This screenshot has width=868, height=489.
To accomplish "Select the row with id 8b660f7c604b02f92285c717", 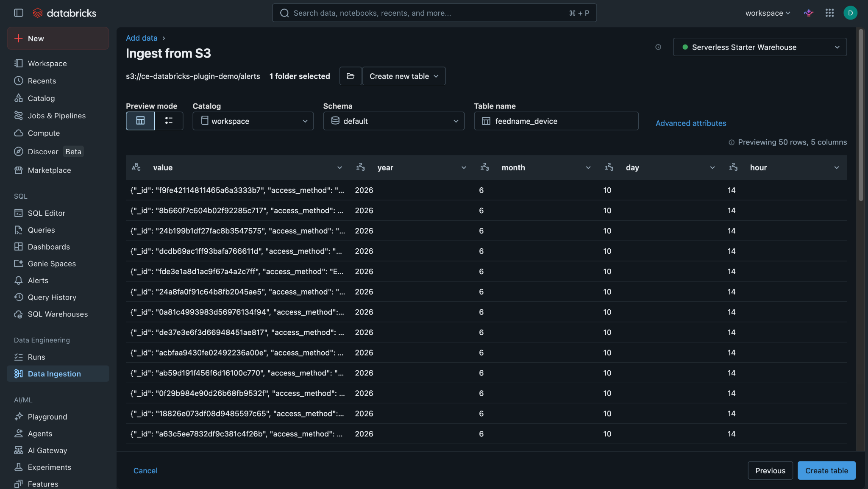I will tap(487, 210).
